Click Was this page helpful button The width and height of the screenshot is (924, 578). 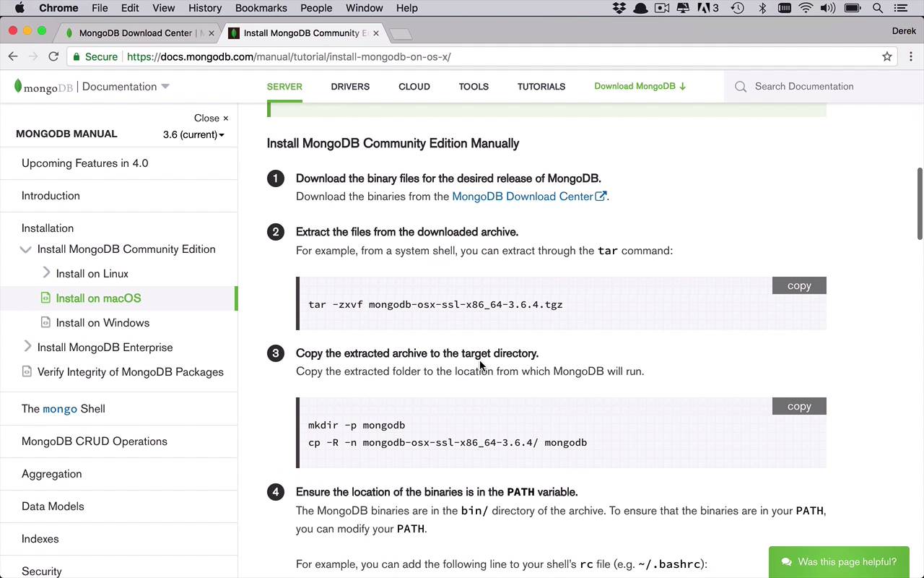tap(839, 562)
